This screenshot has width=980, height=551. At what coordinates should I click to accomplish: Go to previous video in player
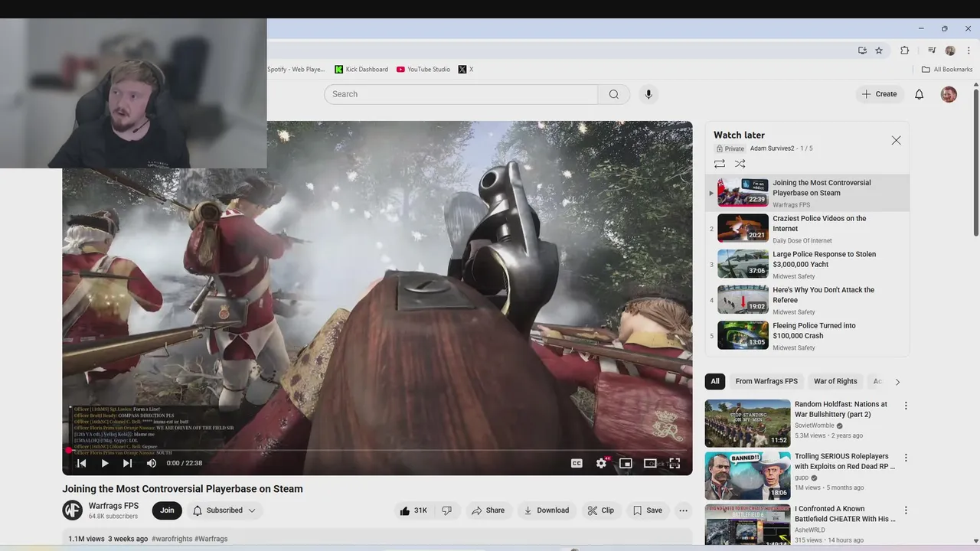[x=81, y=463]
